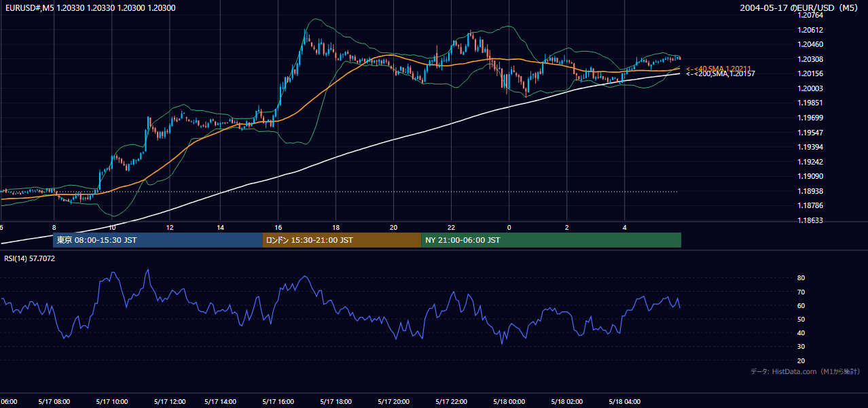Viewport: 868px width, 408px height.
Task: Click the 5/18 00:00 time label
Action: pyautogui.click(x=509, y=402)
